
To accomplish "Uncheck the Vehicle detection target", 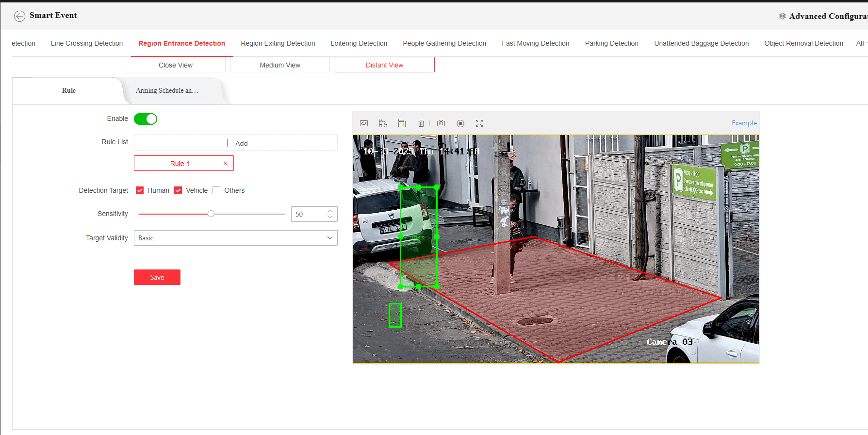I will pos(178,190).
